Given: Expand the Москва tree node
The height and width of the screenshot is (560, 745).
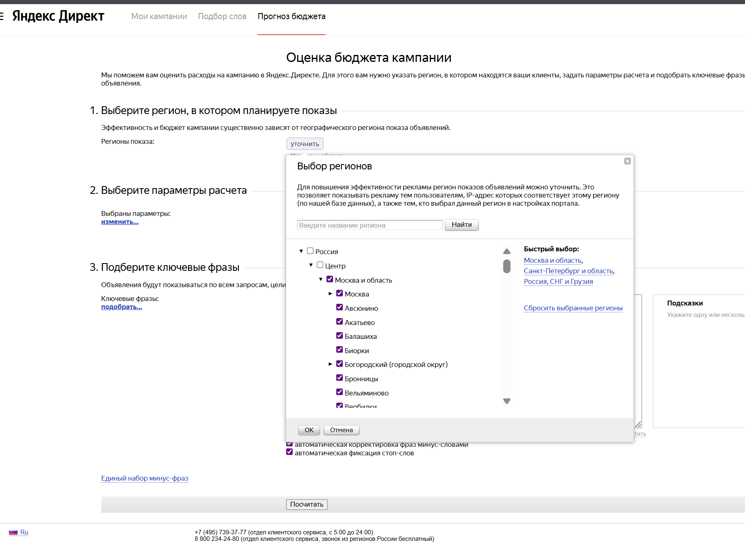Looking at the screenshot, I should [331, 294].
